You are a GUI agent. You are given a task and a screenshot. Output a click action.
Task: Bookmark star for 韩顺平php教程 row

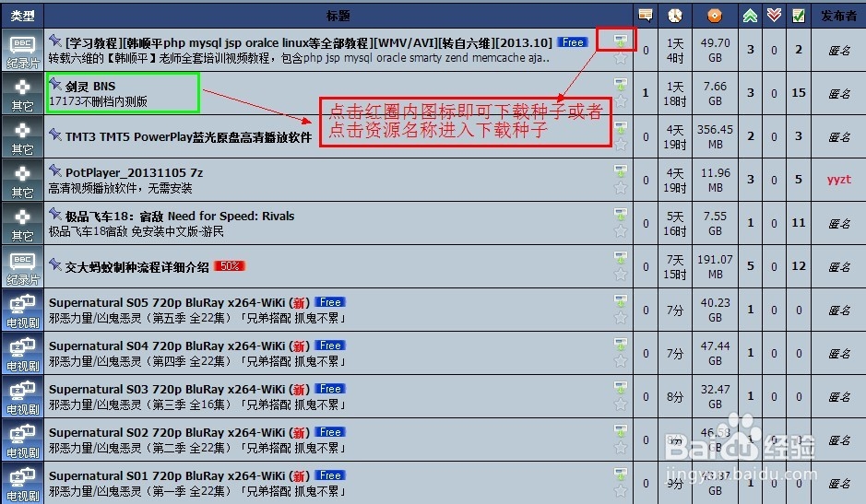[x=621, y=58]
